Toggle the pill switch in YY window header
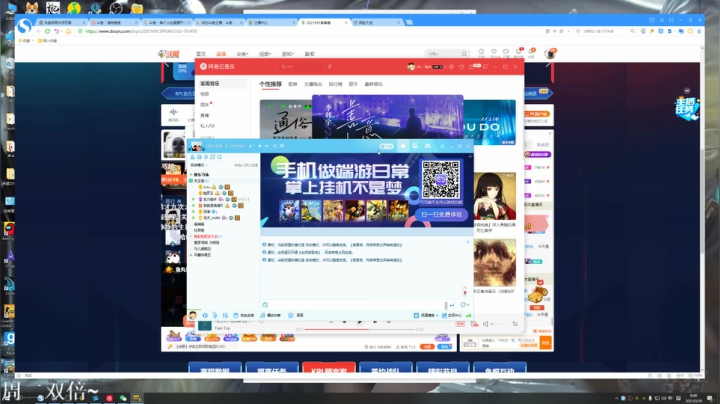 (x=387, y=146)
